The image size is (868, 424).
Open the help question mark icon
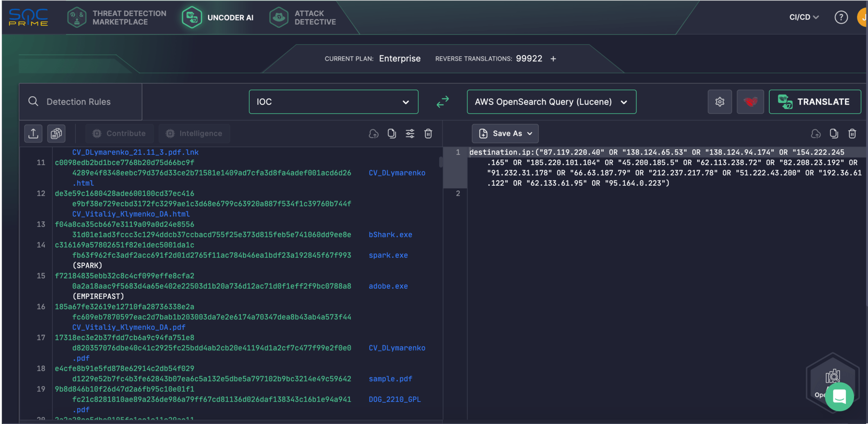pos(841,17)
